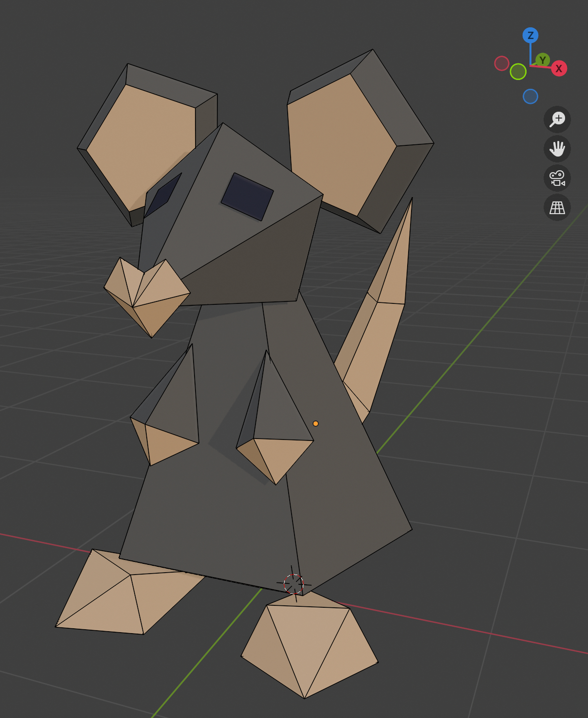Image resolution: width=588 pixels, height=718 pixels.
Task: Click the negative Y axis gizmo circle
Action: coord(518,72)
